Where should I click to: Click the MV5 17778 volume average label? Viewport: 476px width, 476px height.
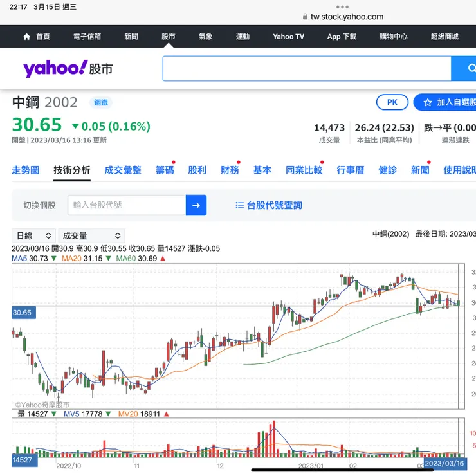[x=83, y=414]
